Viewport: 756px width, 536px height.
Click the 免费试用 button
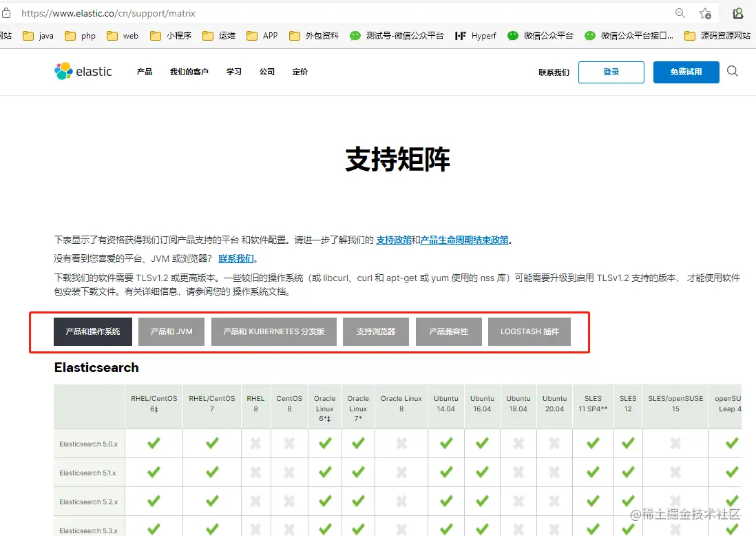686,72
